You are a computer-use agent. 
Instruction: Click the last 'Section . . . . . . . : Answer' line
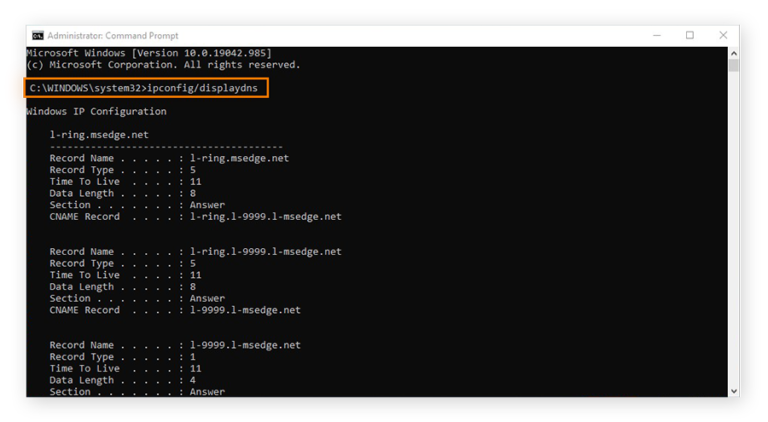click(137, 392)
